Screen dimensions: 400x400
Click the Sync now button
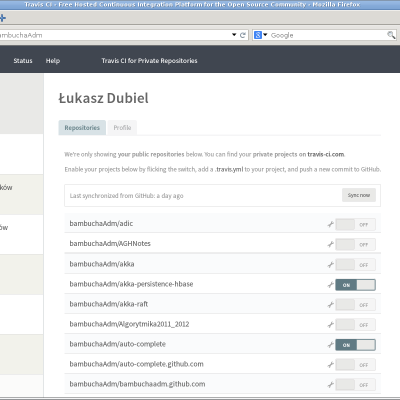359,195
